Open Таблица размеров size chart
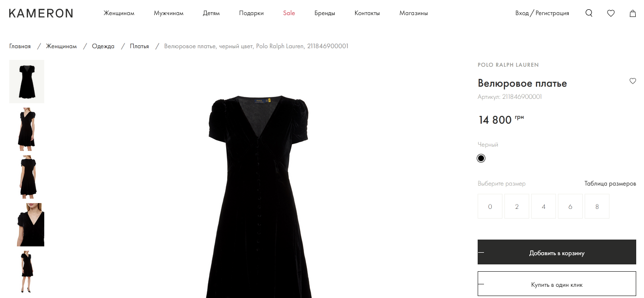 pyautogui.click(x=610, y=184)
